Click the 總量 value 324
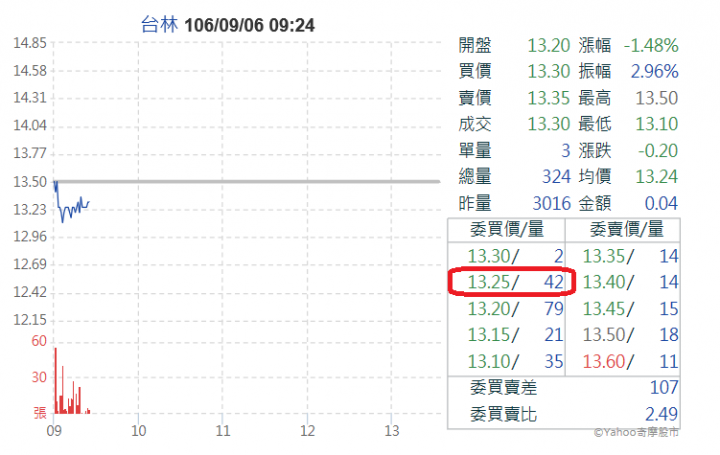The image size is (720, 455). [x=556, y=176]
